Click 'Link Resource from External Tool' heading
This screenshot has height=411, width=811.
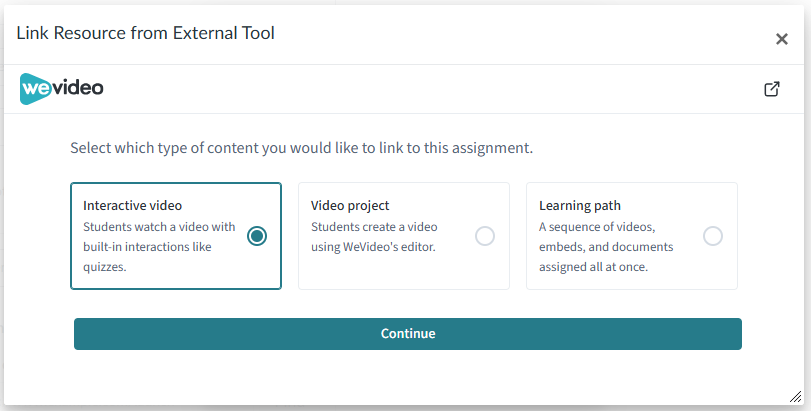point(145,33)
